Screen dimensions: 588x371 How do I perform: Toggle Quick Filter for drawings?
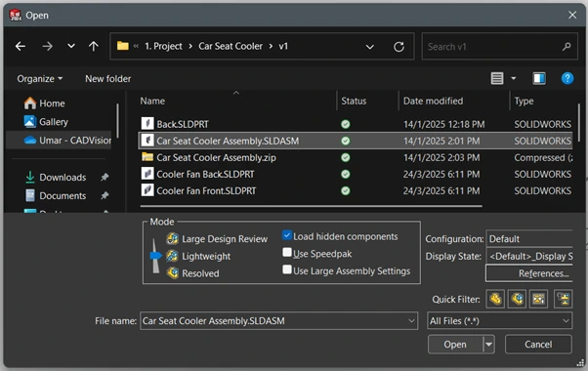(x=538, y=299)
